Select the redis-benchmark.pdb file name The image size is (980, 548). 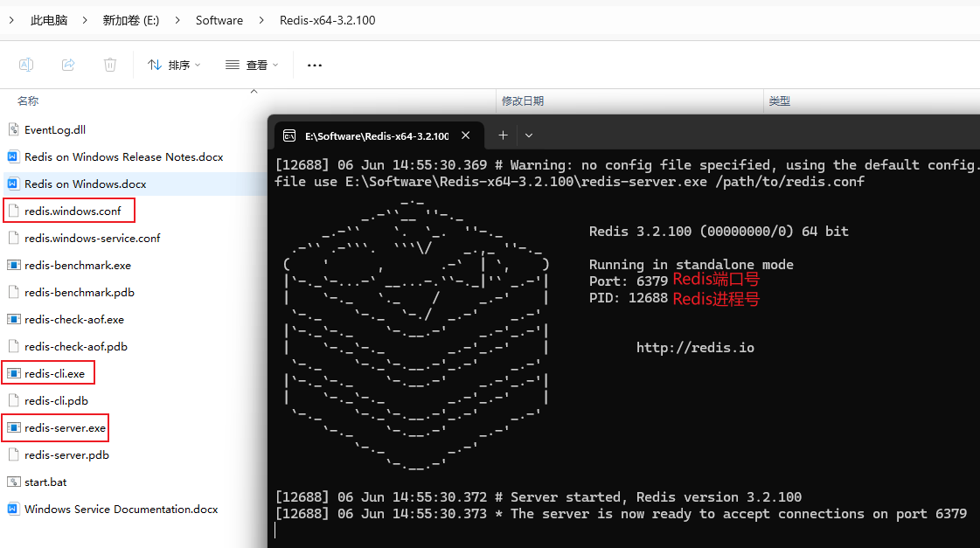(x=80, y=292)
